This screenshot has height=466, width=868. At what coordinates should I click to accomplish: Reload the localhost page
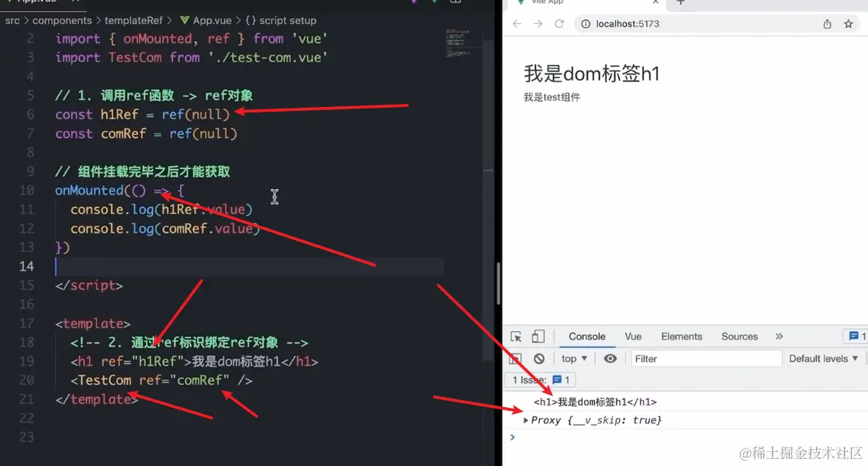[559, 24]
